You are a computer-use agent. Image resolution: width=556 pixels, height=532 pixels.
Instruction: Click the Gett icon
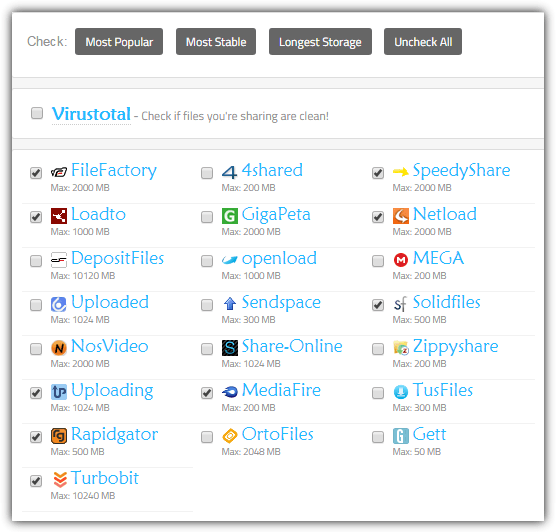tap(401, 436)
